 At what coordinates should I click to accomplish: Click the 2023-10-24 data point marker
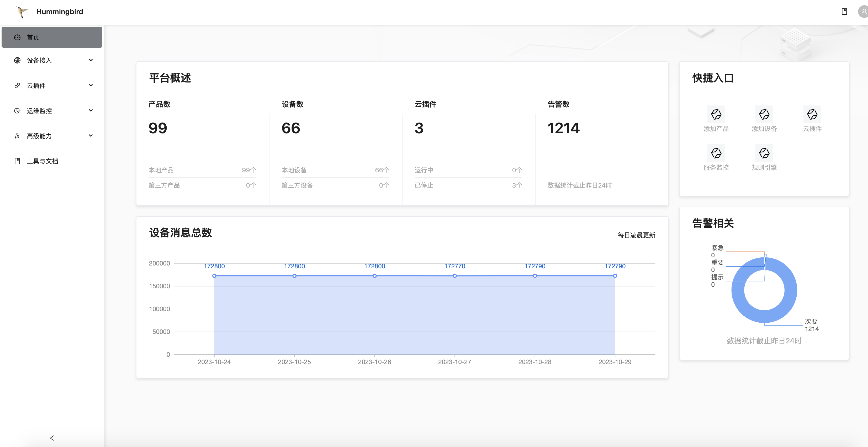214,276
